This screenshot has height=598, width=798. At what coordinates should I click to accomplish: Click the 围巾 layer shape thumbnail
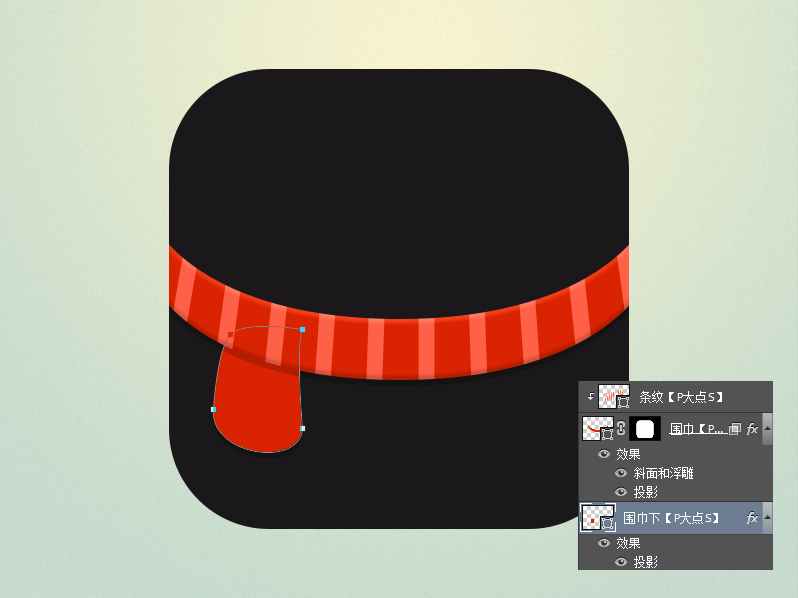[x=598, y=429]
